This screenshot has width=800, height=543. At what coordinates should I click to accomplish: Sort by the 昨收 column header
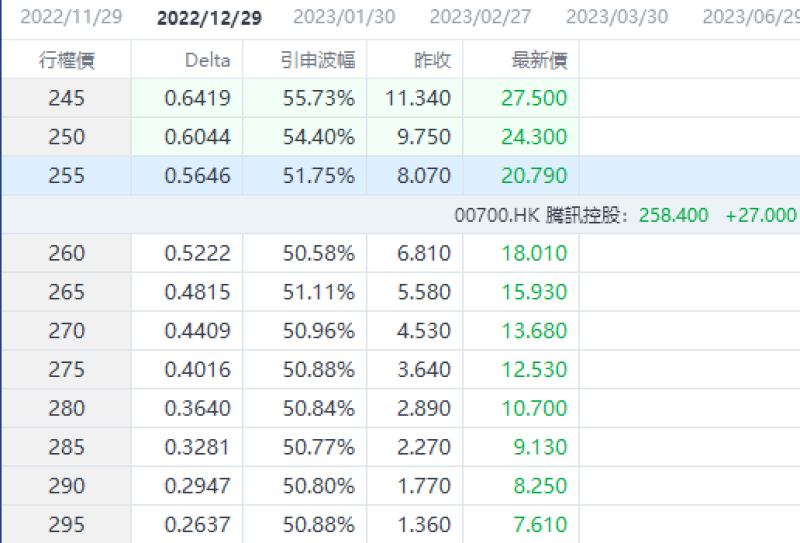coord(432,60)
